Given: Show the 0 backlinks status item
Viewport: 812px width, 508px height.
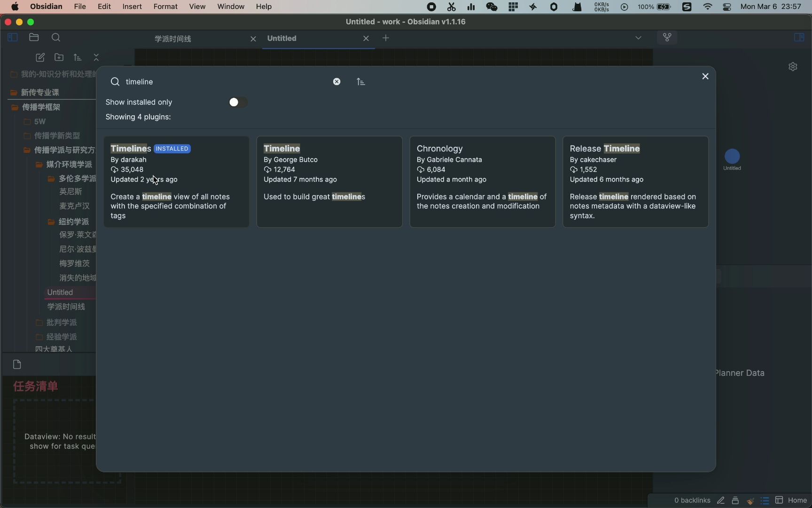Looking at the screenshot, I should tap(692, 500).
